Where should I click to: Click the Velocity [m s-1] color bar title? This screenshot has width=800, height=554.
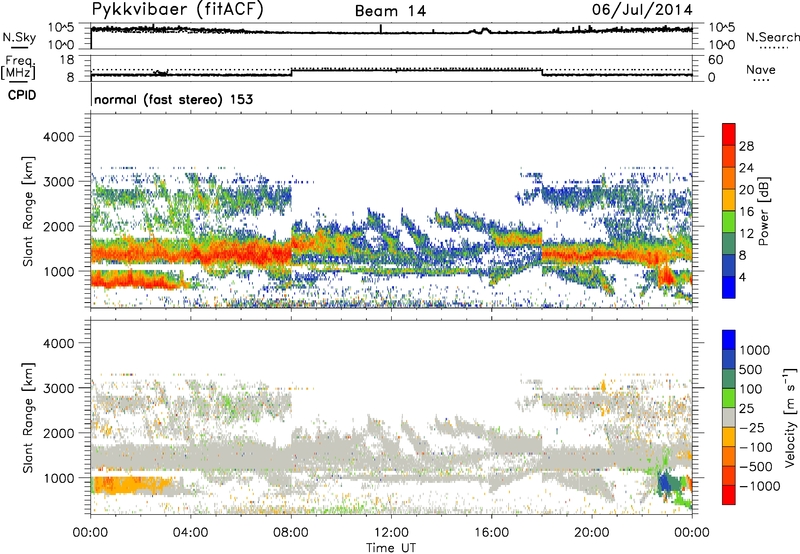tap(790, 417)
